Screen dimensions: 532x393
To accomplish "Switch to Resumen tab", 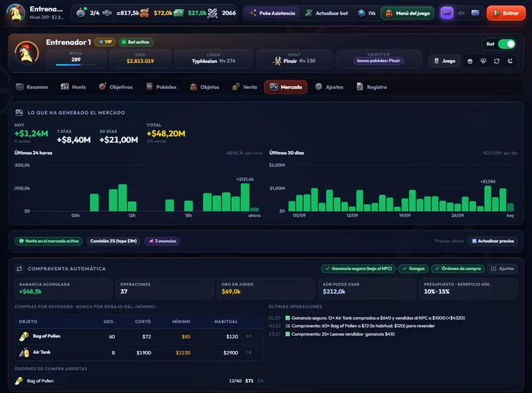I will [32, 87].
